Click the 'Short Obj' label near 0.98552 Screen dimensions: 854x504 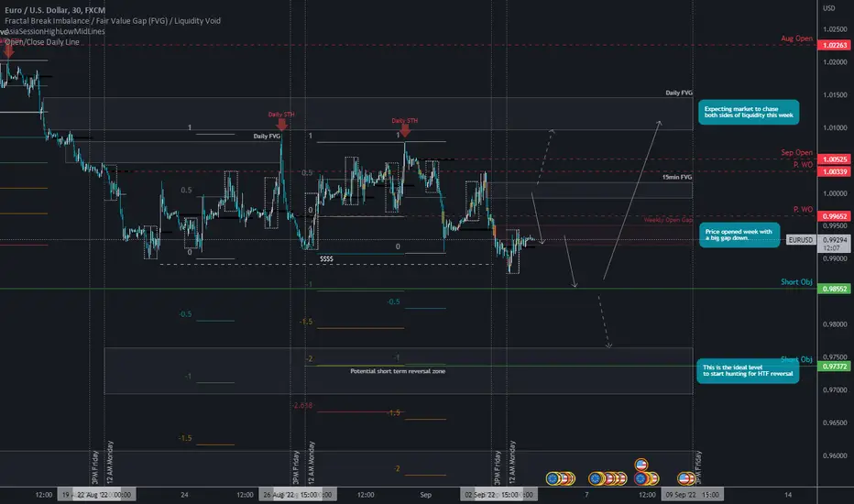coord(796,281)
